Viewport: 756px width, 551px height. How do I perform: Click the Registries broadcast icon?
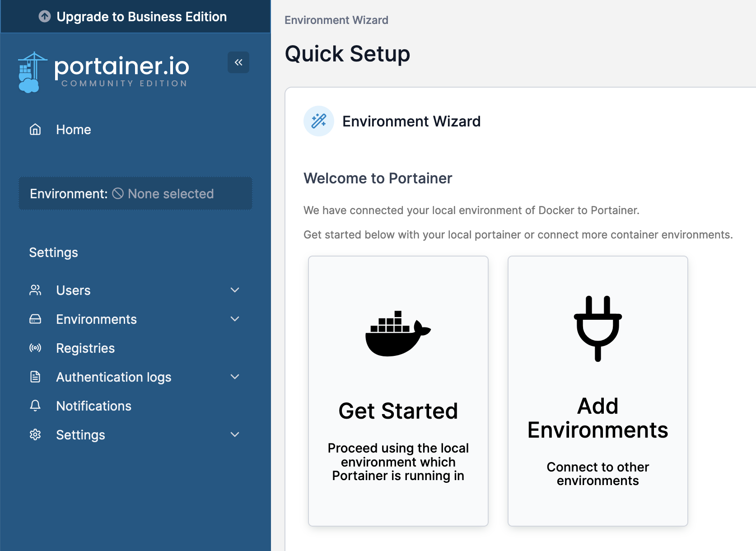(x=35, y=348)
